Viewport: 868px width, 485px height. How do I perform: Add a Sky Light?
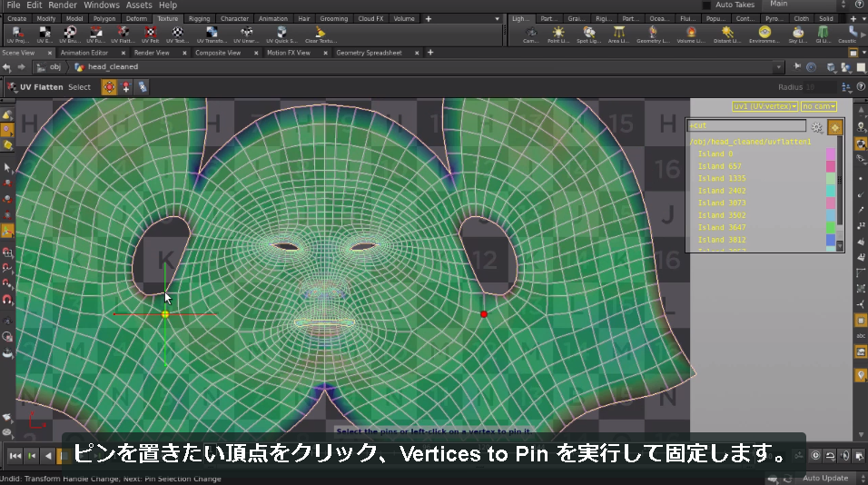798,35
